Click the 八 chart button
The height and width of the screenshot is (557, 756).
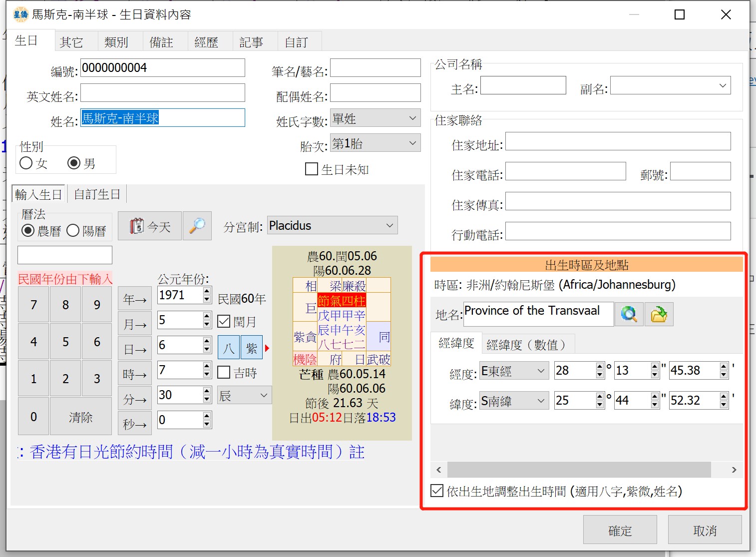(x=228, y=348)
